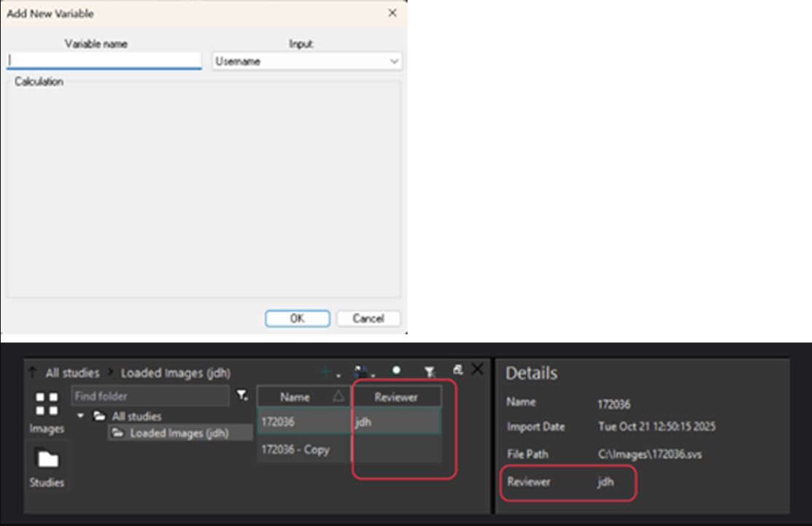Close the studies browser panel
812x526 pixels.
477,370
